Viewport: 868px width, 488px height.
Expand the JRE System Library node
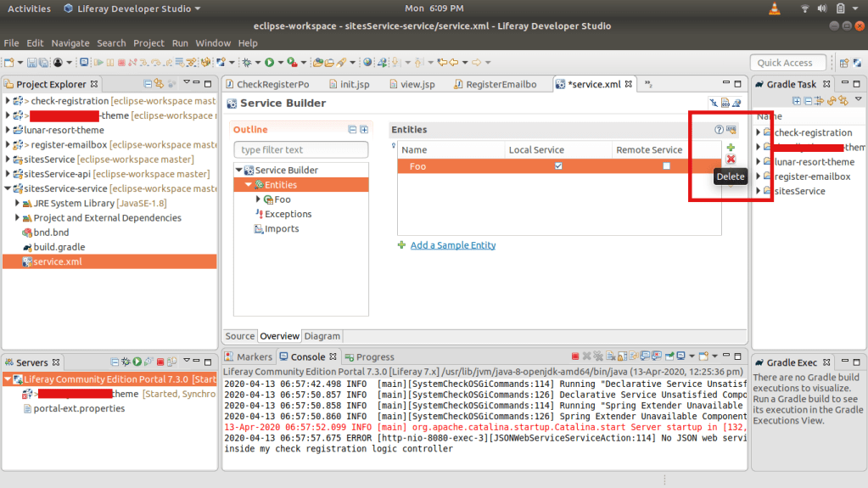click(x=17, y=204)
